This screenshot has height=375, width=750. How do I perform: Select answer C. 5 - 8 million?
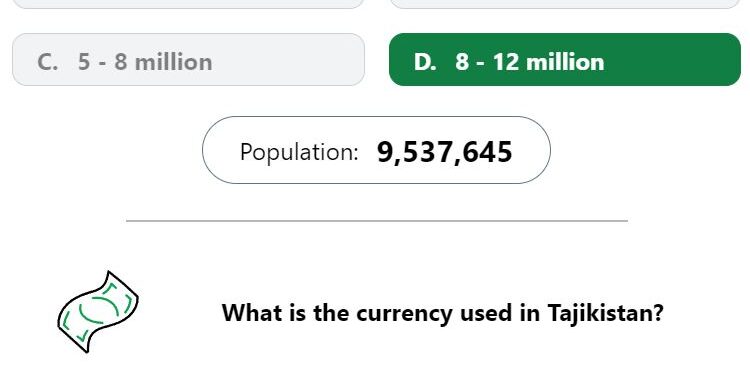point(188,60)
